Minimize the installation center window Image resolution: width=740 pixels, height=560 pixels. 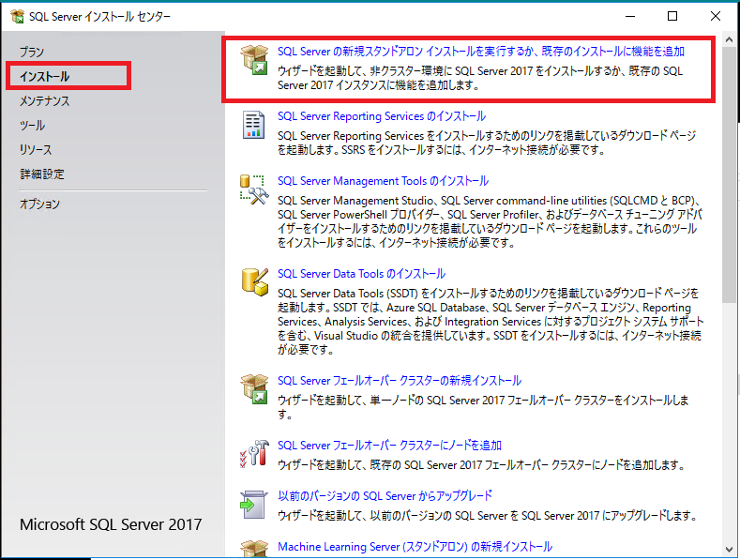630,16
